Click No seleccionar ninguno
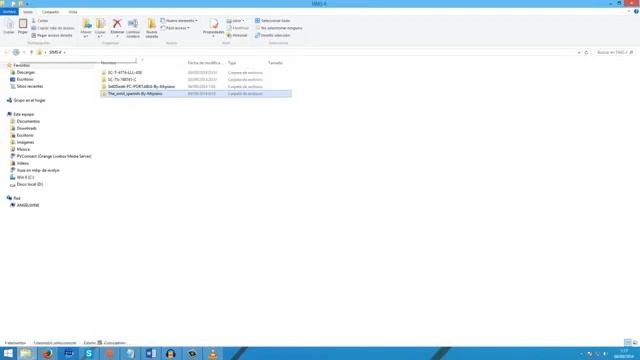 coord(279,28)
